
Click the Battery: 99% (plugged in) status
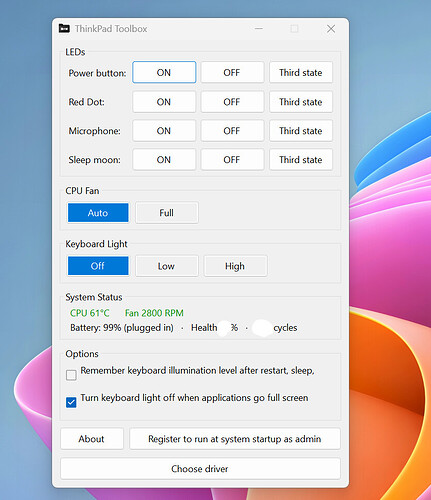click(122, 328)
